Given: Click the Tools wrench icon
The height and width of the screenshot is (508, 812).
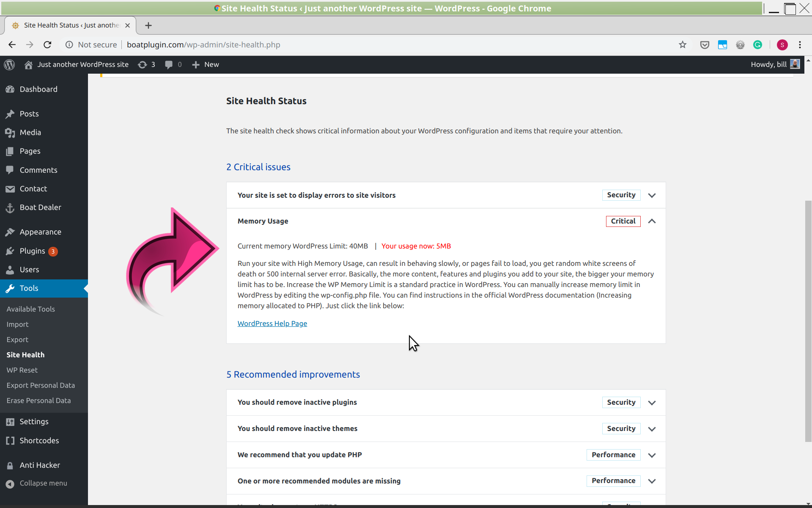Looking at the screenshot, I should pos(10,288).
